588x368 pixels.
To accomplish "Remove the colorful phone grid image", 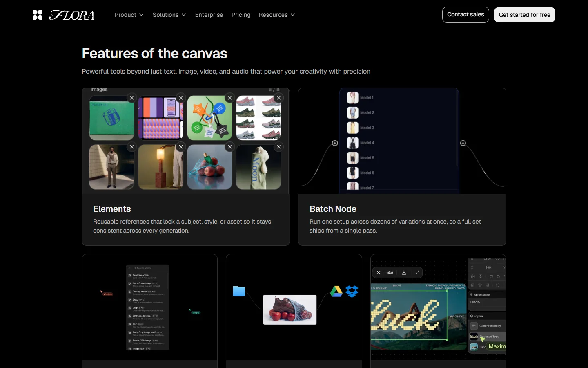I will coord(181,98).
